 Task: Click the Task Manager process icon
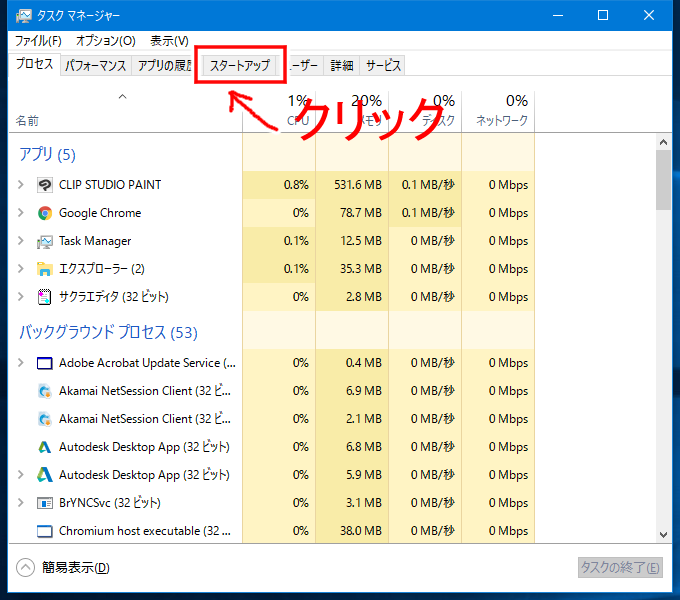coord(44,241)
